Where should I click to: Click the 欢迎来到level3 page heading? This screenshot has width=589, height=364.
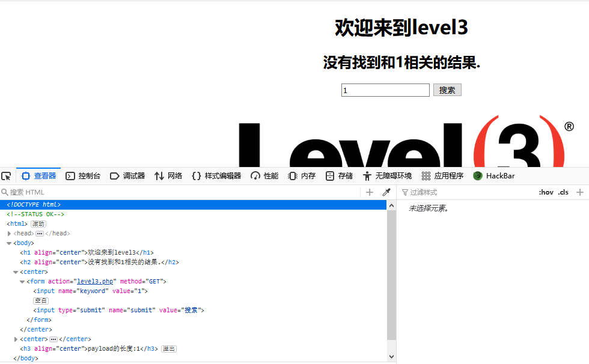coord(401,28)
